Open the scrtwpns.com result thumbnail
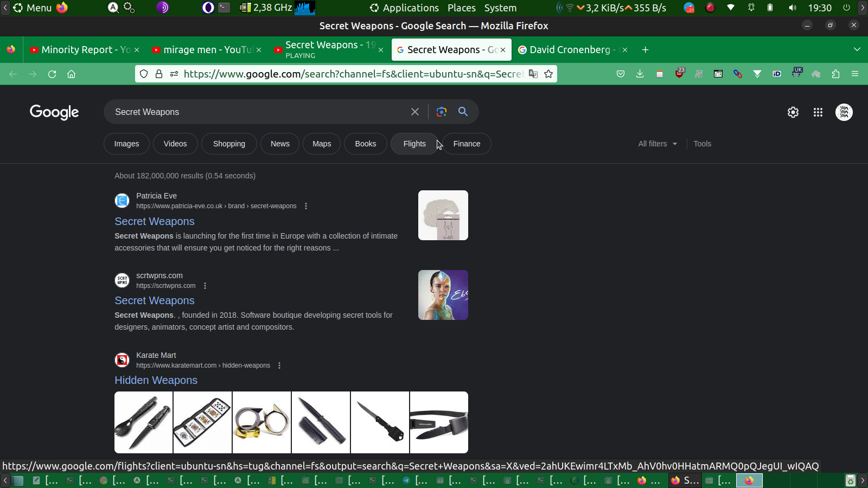Viewport: 868px width, 488px height. point(443,295)
